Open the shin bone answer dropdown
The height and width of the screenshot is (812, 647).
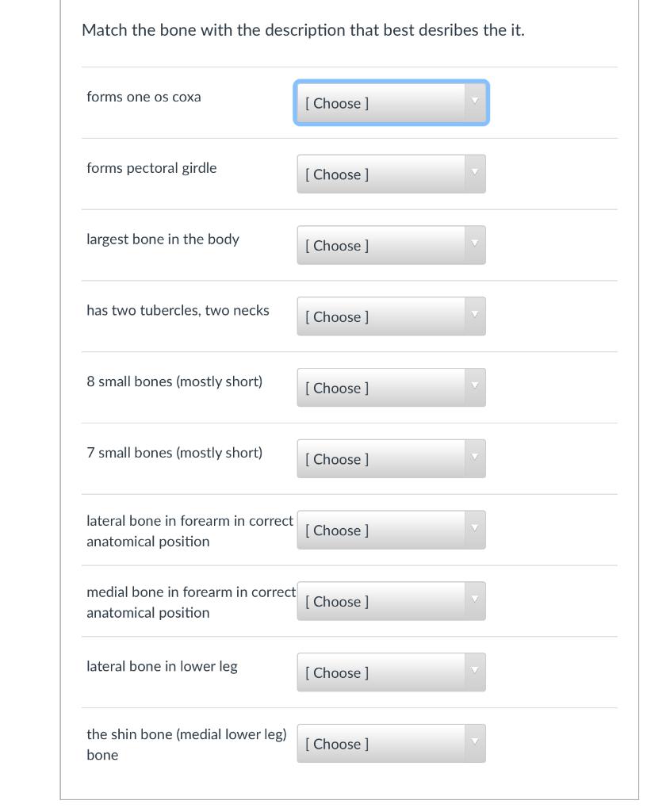click(391, 744)
